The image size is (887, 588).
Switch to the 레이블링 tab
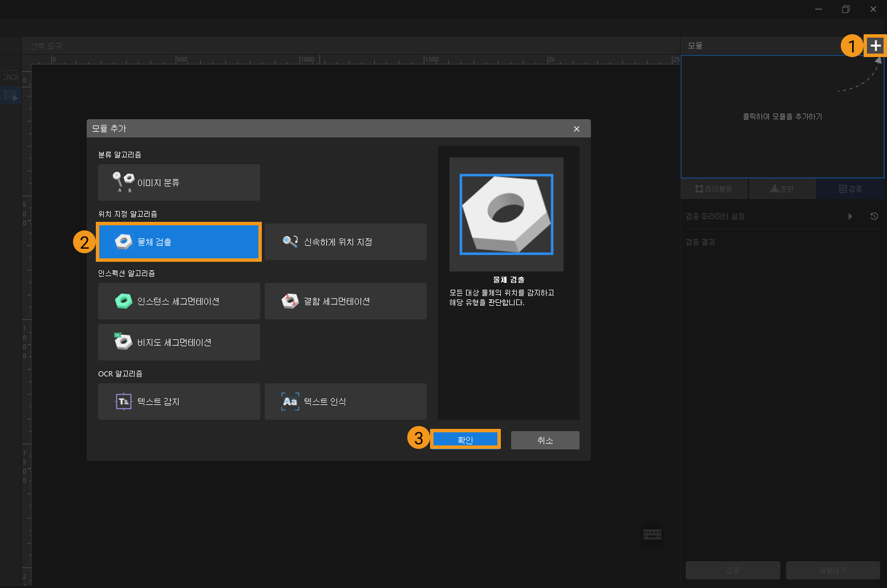[x=714, y=189]
